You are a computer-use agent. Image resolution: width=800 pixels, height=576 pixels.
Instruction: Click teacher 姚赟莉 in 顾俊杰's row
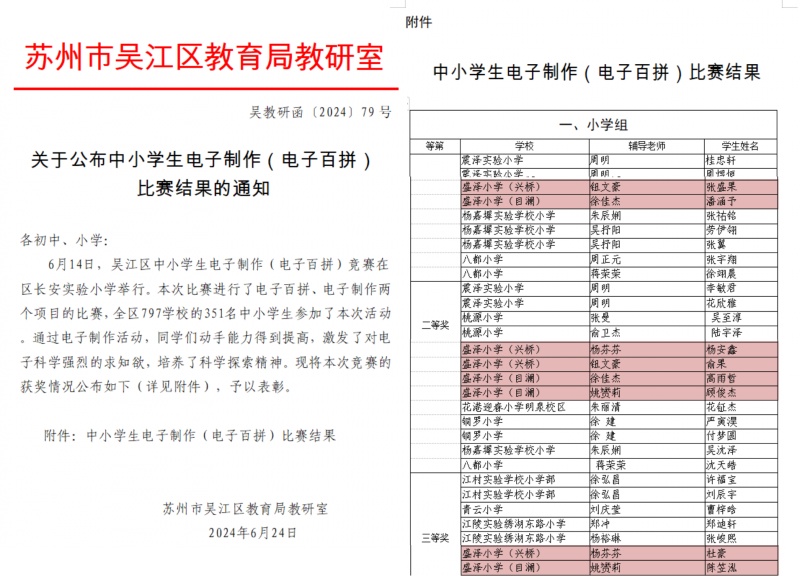(605, 392)
